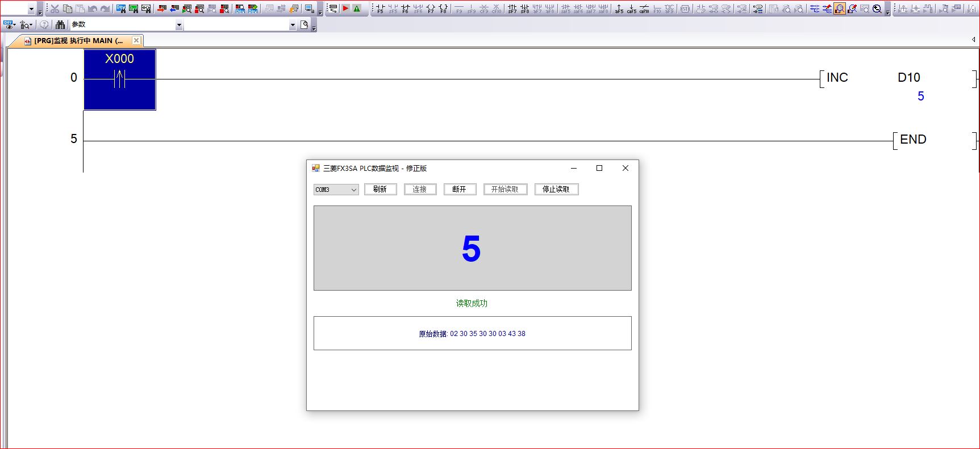Click the PC screen connection icon
Viewport: 980px width, 449px height.
309,9
